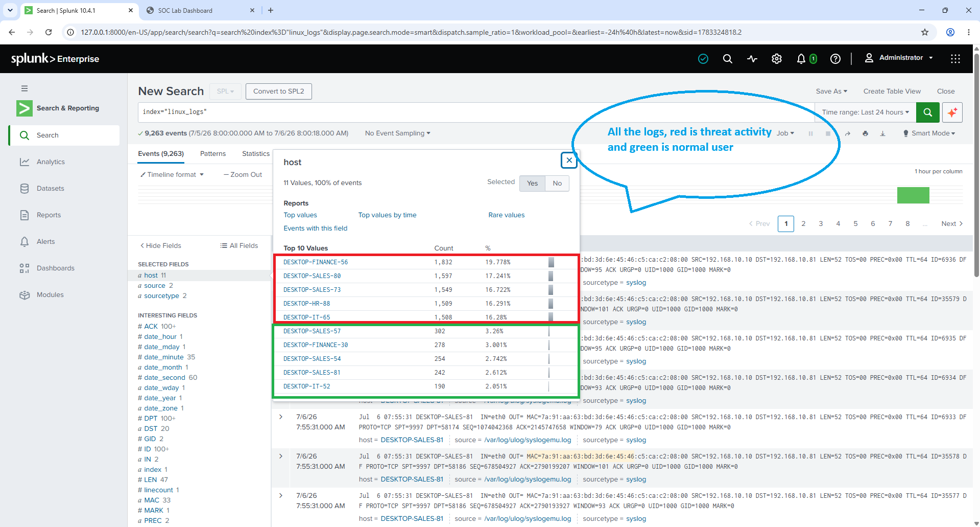Open the notifications bell
Screen dimensions: 980x527
[x=801, y=59]
